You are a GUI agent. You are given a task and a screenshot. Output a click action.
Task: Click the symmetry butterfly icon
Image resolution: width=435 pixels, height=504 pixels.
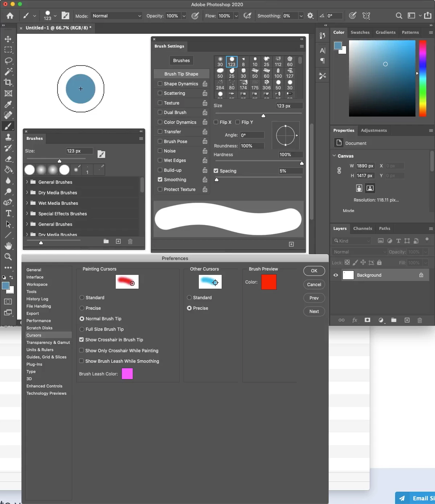[366, 16]
